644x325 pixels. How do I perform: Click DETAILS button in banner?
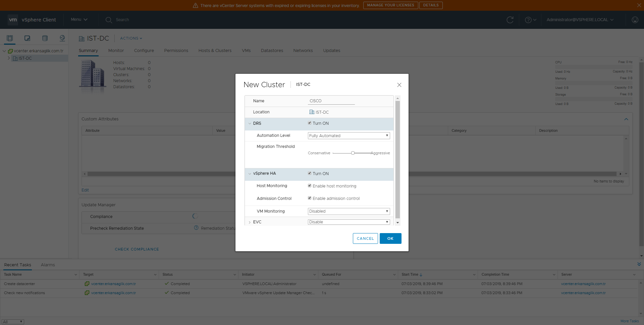pos(431,5)
